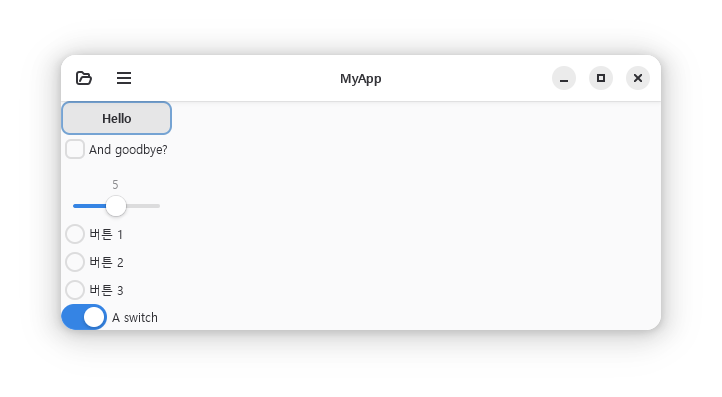
Task: Select the 버튼 2 radio circle
Action: coord(75,262)
